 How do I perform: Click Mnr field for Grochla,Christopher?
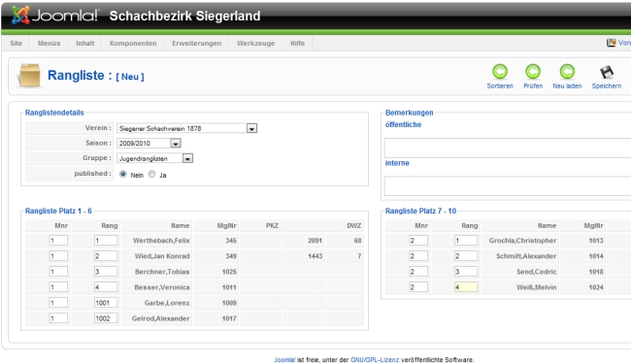pyautogui.click(x=418, y=241)
